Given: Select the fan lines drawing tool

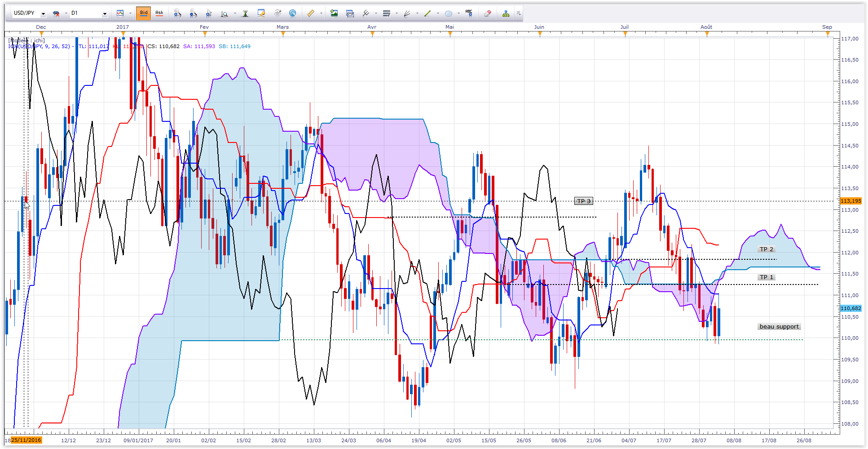Looking at the screenshot, I should click(407, 13).
